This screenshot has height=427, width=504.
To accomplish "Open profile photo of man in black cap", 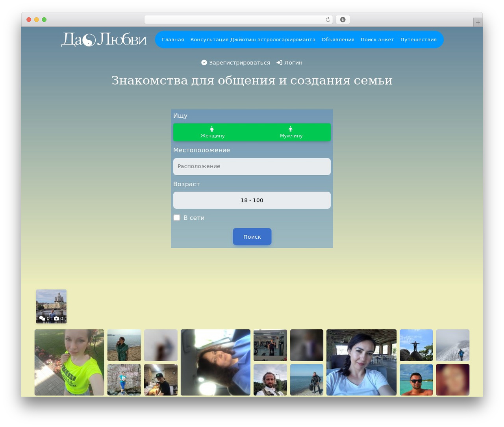I will pyautogui.click(x=161, y=380).
